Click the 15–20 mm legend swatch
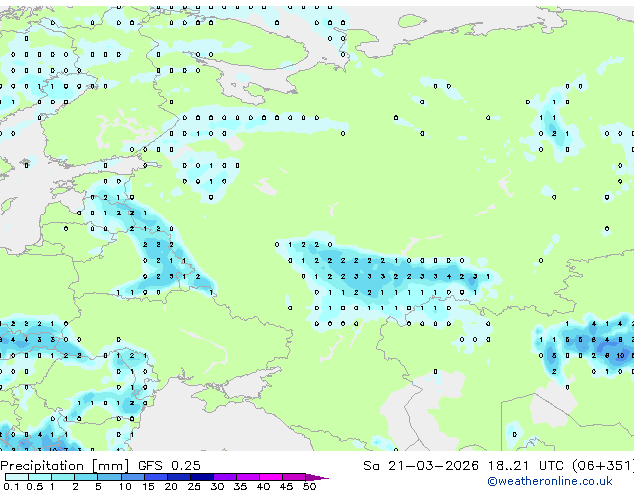Image resolution: width=634 pixels, height=490 pixels. coord(155,477)
